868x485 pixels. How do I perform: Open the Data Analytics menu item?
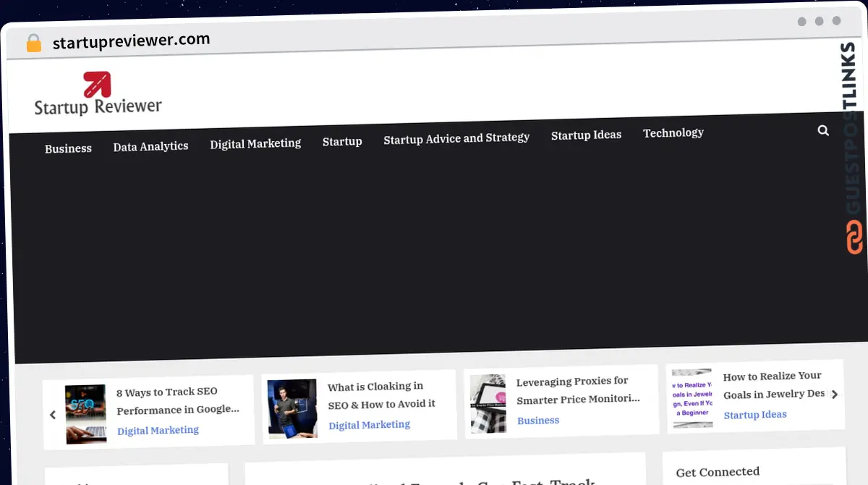(150, 146)
